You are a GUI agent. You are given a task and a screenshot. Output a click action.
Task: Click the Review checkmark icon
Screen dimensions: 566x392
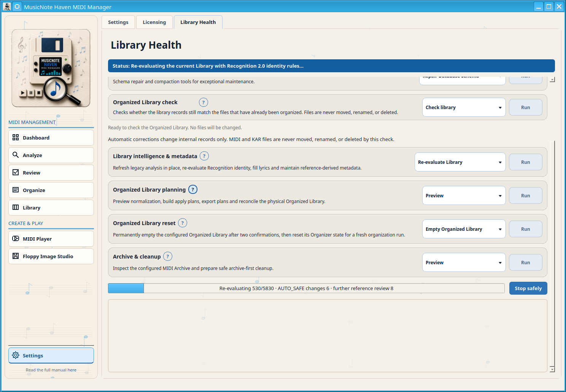pyautogui.click(x=16, y=172)
